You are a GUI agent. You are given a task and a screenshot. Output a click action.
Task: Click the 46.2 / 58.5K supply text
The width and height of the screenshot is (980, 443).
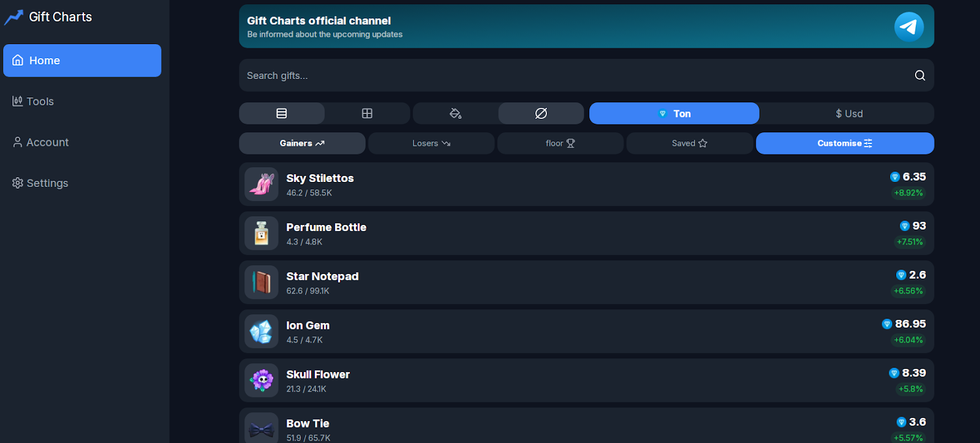pos(309,193)
